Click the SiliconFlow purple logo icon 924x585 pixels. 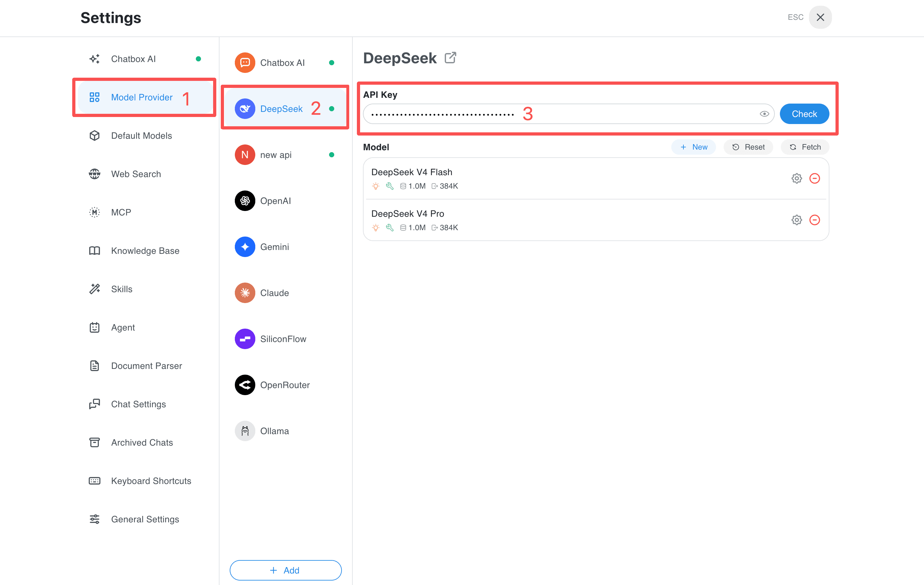[x=245, y=339]
